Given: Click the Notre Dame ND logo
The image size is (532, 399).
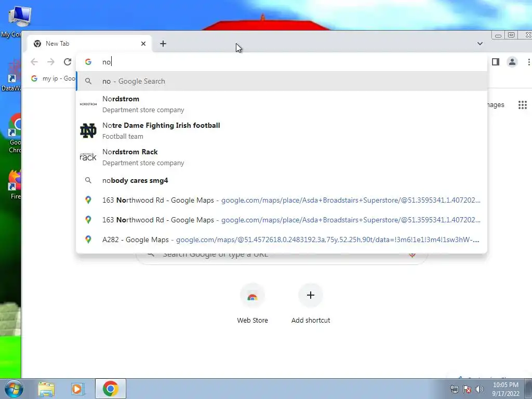Looking at the screenshot, I should (88, 130).
